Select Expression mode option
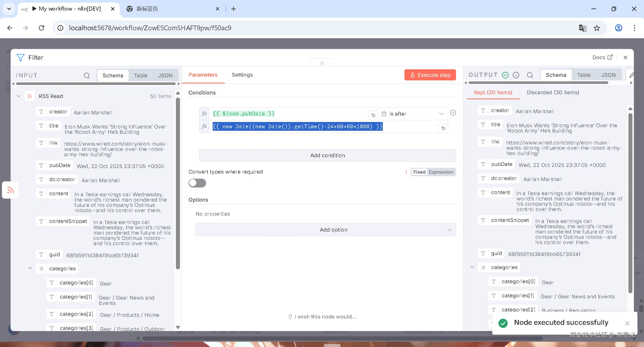This screenshot has height=347, width=644. point(441,172)
